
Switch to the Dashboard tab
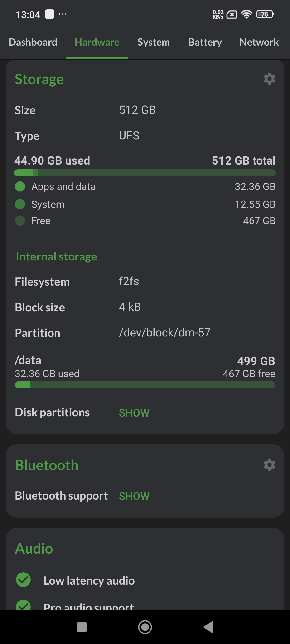tap(33, 42)
